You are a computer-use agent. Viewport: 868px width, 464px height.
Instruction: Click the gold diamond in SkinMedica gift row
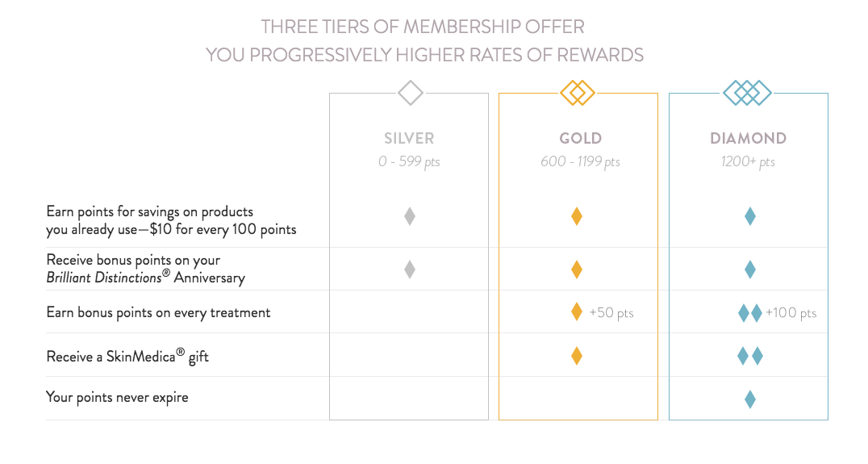pyautogui.click(x=577, y=356)
